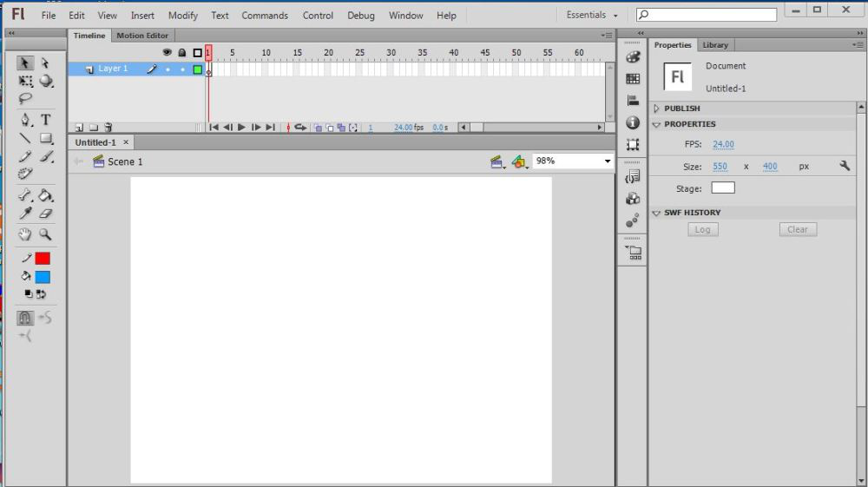Open document settings wrench icon
This screenshot has width=868, height=487.
(845, 166)
